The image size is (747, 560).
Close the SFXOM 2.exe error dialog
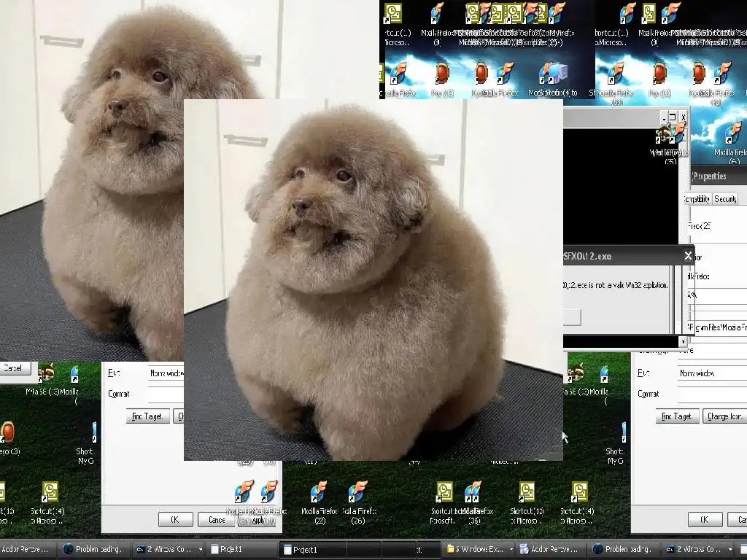pos(688,256)
